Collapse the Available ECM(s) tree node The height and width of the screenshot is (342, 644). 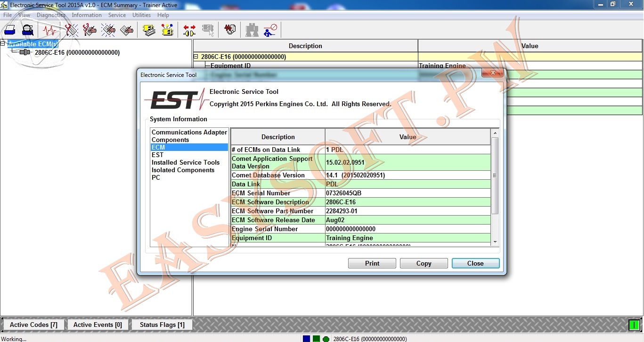pos(3,44)
